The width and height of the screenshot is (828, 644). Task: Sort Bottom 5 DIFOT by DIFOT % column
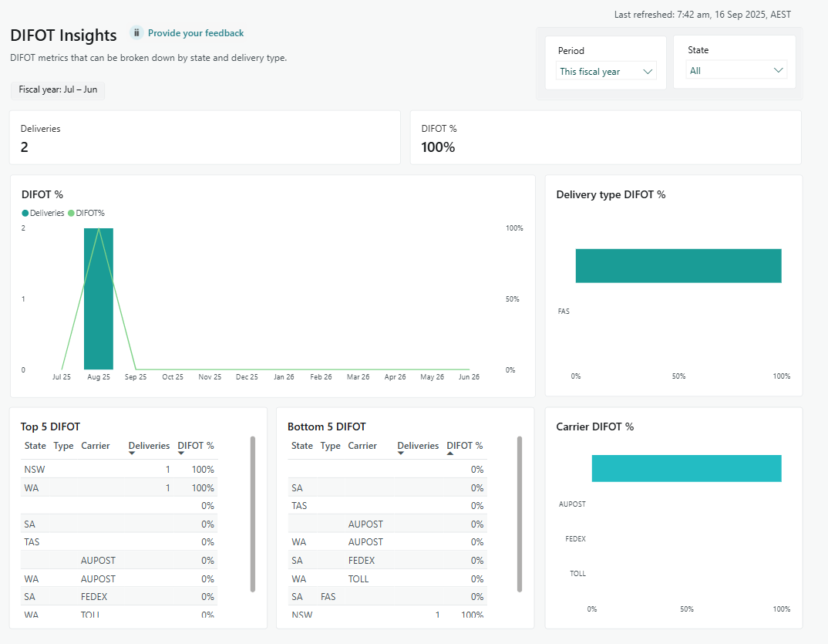(465, 446)
